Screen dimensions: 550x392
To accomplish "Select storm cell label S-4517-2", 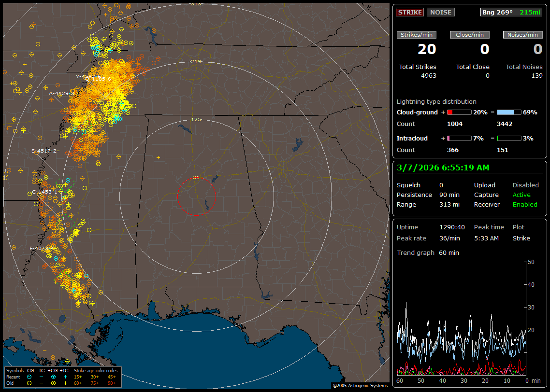I will [x=44, y=151].
